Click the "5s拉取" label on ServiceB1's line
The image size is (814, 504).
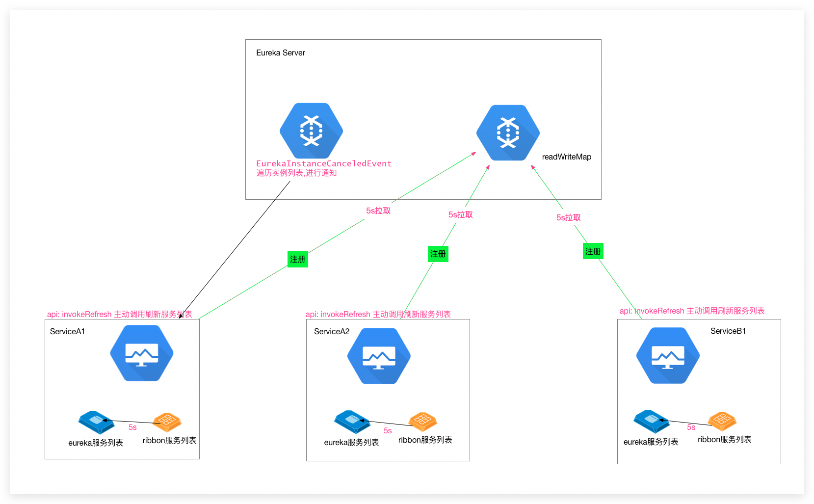[569, 217]
